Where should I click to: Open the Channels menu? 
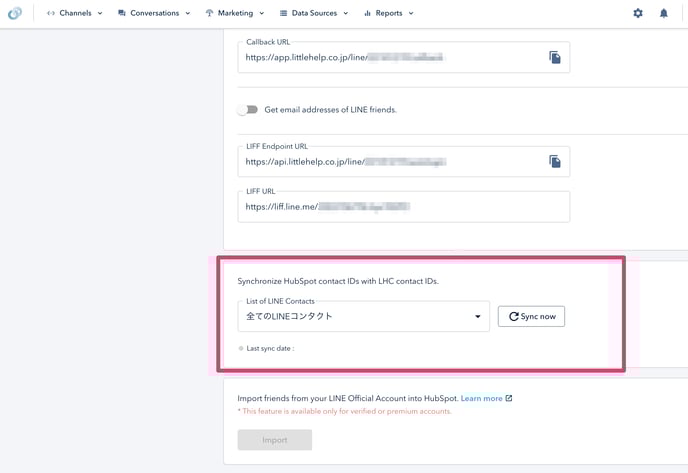(x=75, y=13)
